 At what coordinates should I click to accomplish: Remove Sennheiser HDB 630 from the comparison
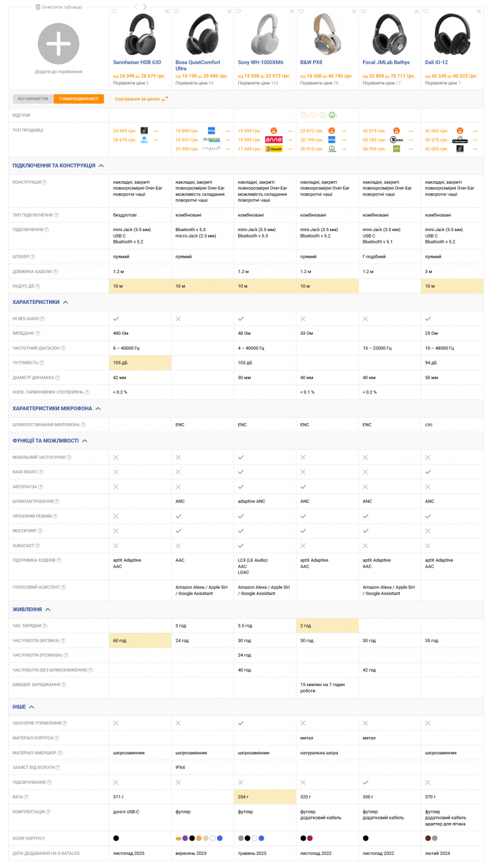coord(167,11)
